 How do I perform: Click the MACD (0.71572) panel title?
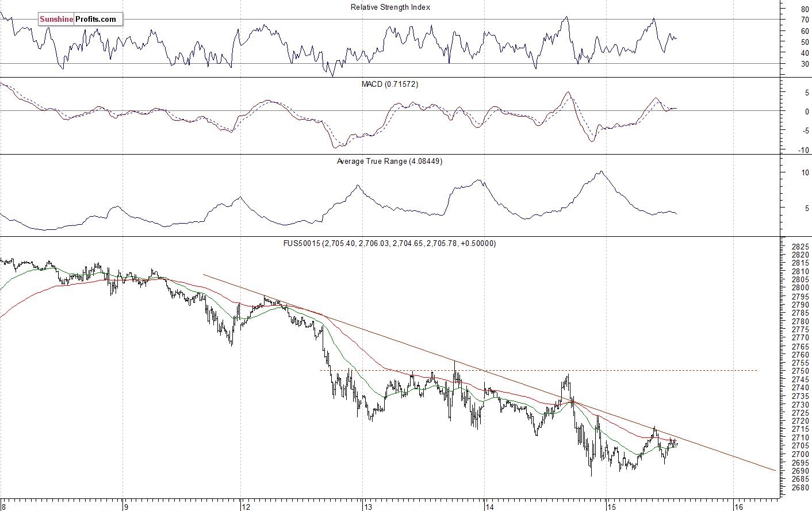[390, 84]
